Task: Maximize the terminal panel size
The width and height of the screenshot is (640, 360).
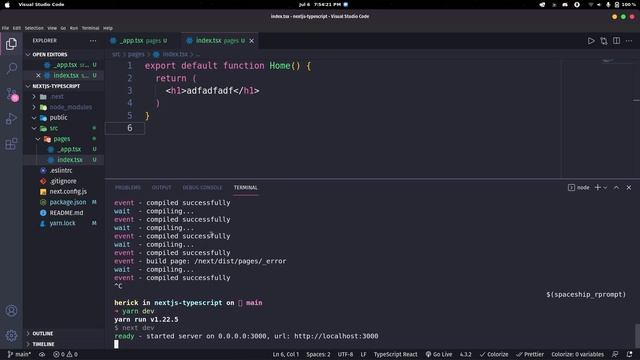Action: pos(616,188)
